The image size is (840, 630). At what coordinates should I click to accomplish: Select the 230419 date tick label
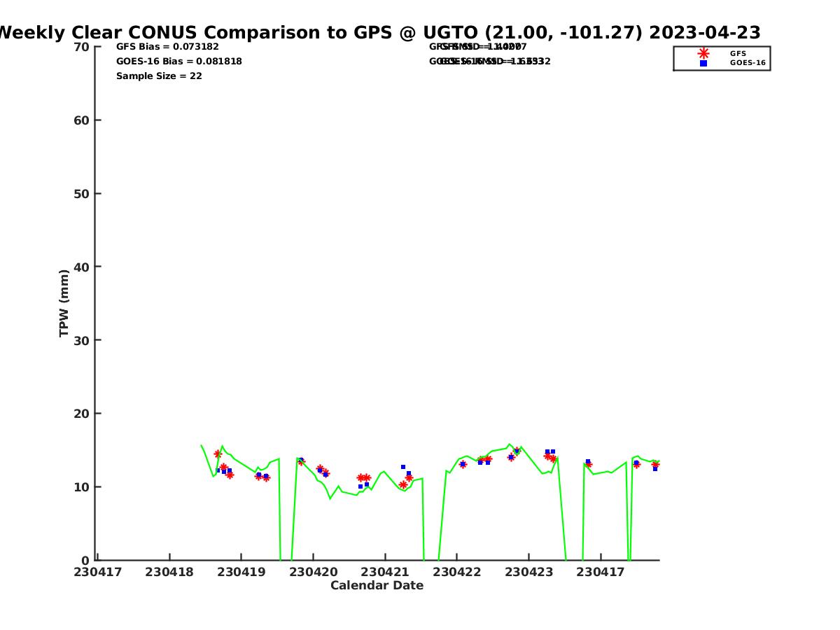coord(241,572)
